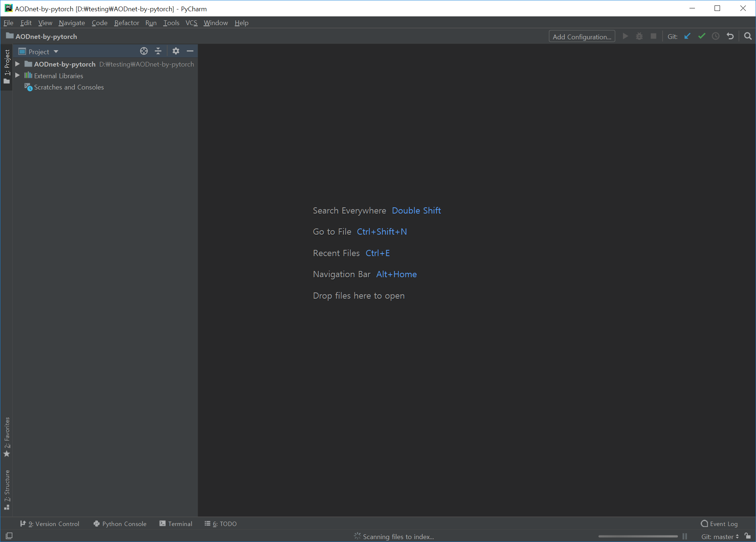
Task: Toggle the Favorites side tool window
Action: point(7,437)
